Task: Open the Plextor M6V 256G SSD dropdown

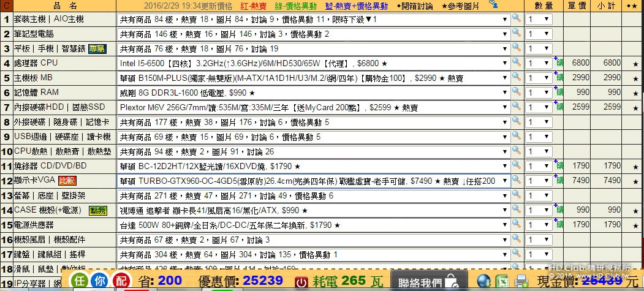Action: pos(314,108)
